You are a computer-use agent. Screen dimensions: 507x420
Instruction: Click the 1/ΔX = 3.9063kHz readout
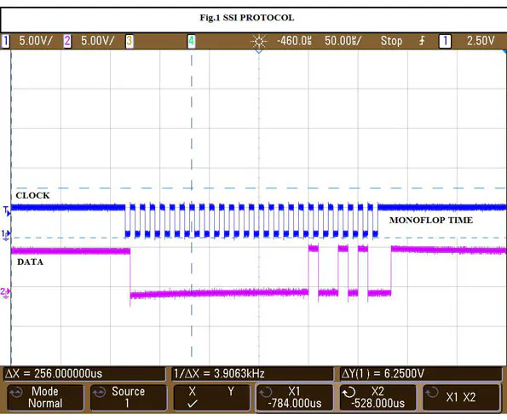click(x=219, y=374)
